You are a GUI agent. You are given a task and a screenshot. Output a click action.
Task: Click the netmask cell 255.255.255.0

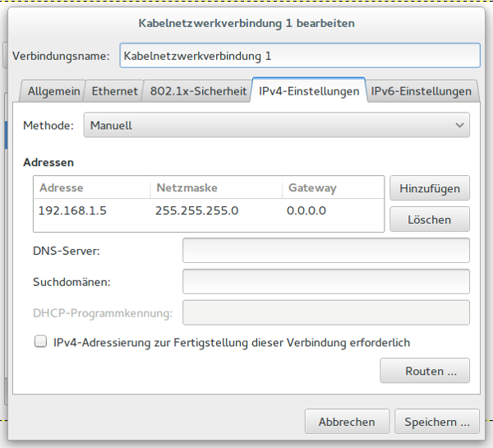[196, 211]
